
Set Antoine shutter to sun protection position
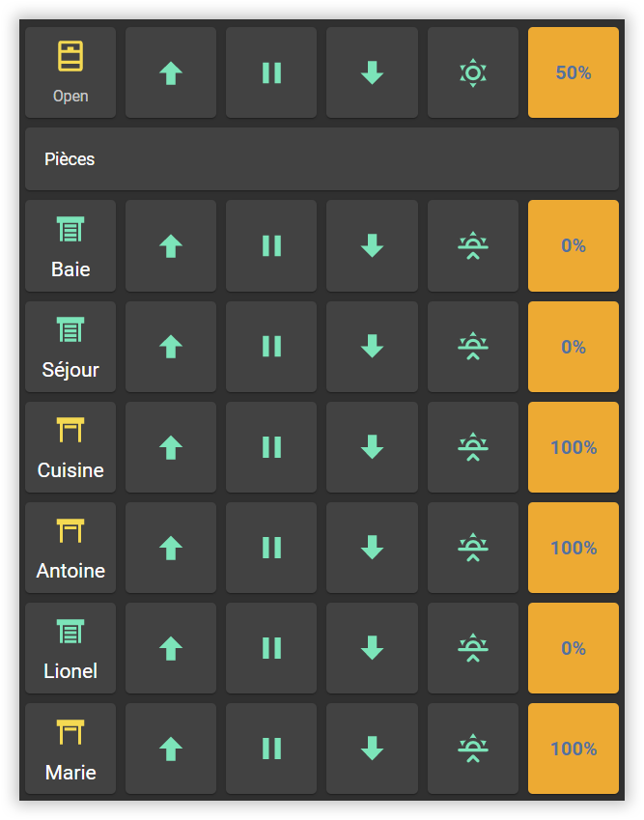tap(472, 548)
